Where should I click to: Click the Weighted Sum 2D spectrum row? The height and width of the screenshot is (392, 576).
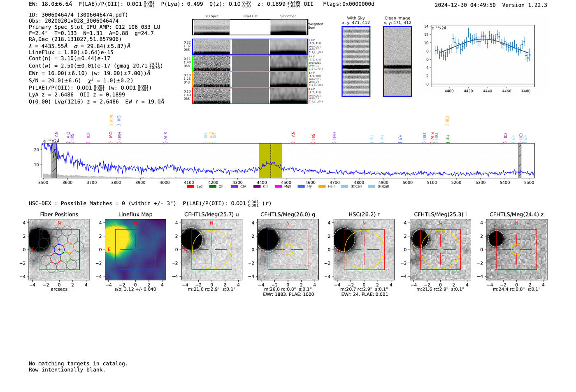[x=250, y=27]
